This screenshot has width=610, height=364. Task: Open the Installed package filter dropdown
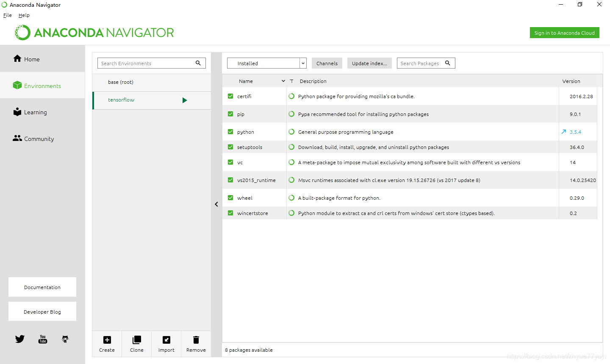[267, 63]
